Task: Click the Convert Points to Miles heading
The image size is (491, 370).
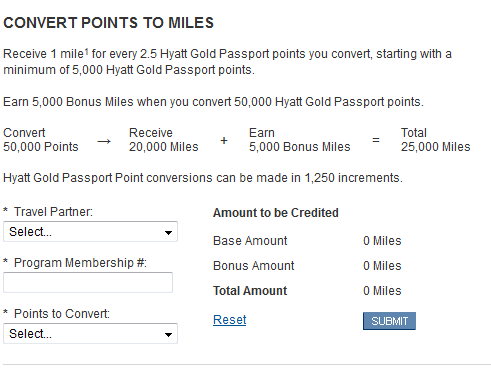Action: click(108, 23)
